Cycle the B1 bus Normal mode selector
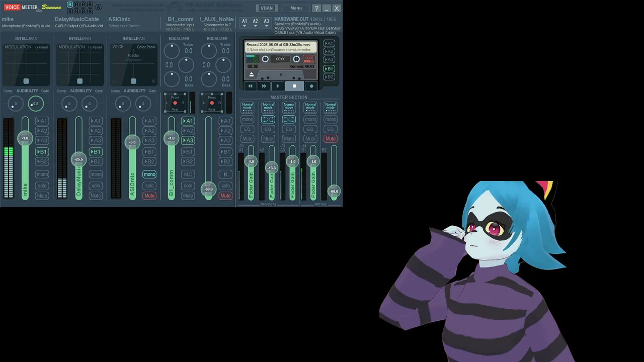 click(x=310, y=108)
